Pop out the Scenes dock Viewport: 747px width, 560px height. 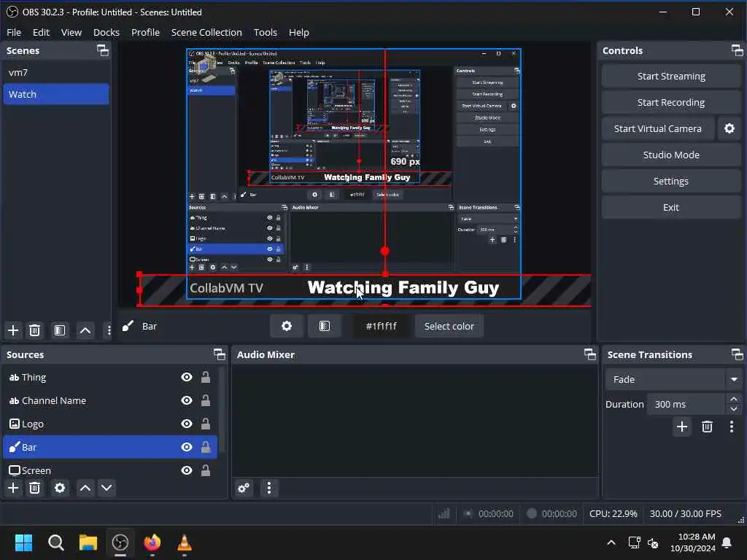103,50
